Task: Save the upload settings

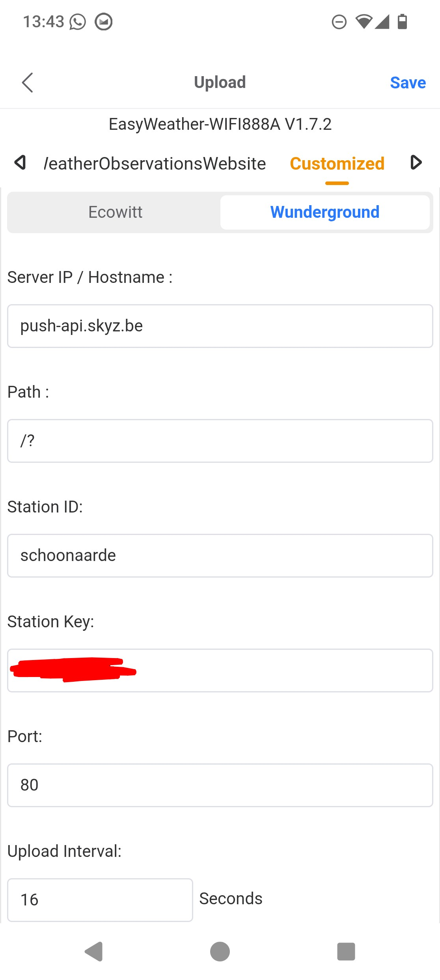Action: coord(408,83)
